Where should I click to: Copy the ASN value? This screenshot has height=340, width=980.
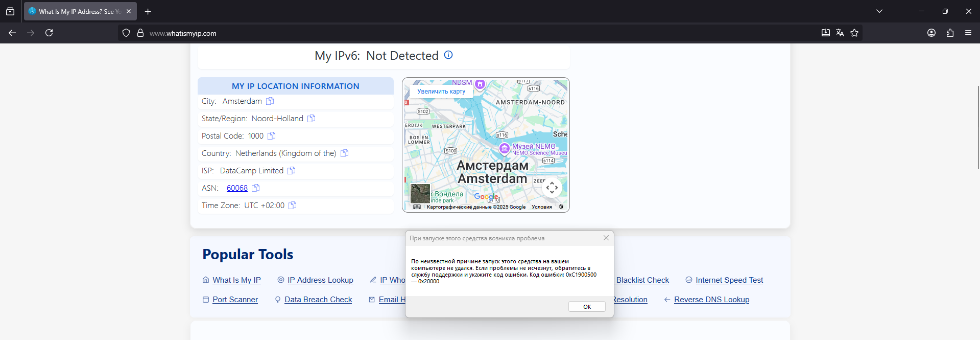pos(256,188)
